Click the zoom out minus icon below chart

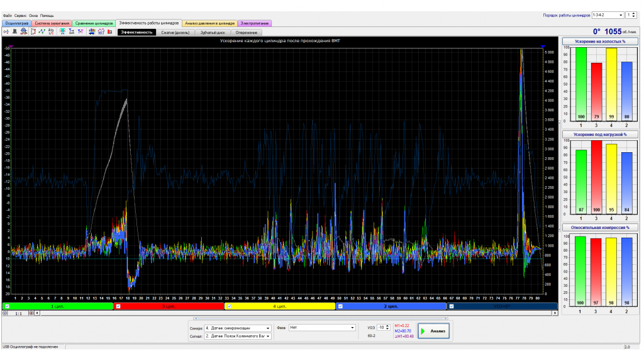[x=5, y=313]
